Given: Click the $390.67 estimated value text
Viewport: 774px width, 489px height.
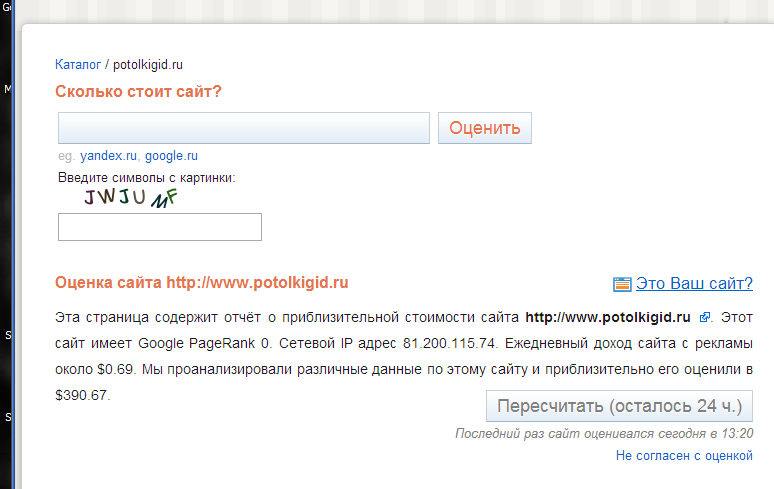Looking at the screenshot, I should tap(82, 395).
